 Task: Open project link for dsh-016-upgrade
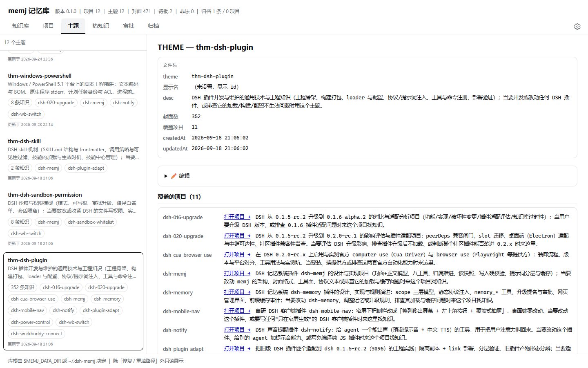[237, 217]
